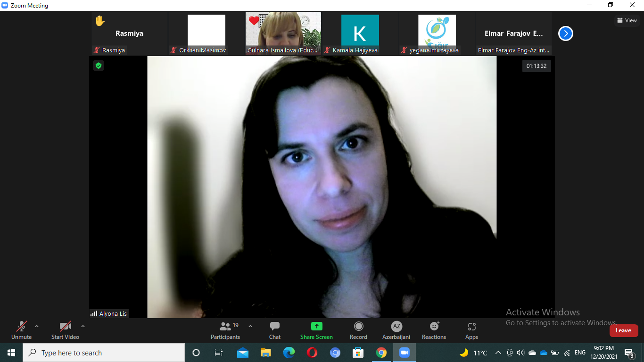The width and height of the screenshot is (644, 362).
Task: Expand the arrow next to Participants
Action: [x=250, y=326]
